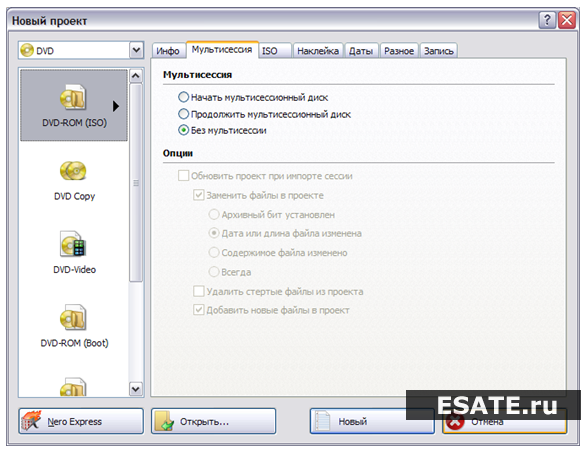Click the project list scroll down arrow
This screenshot has height=450, width=586.
(x=136, y=389)
